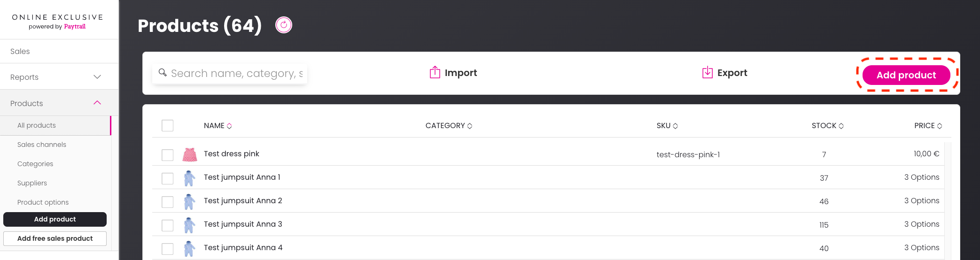The image size is (980, 260).
Task: Open Test jumpsuit Anna 1 thumbnail image
Action: pos(189,178)
